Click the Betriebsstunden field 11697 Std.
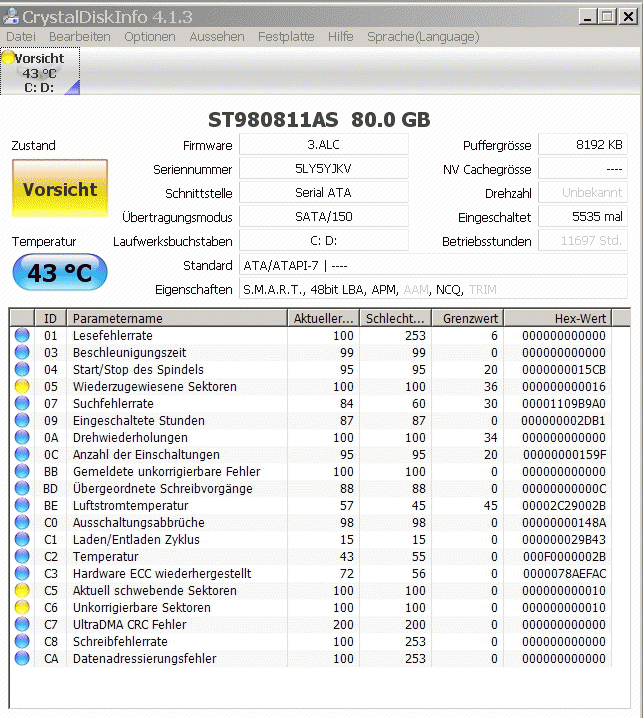643x718 pixels. click(583, 240)
